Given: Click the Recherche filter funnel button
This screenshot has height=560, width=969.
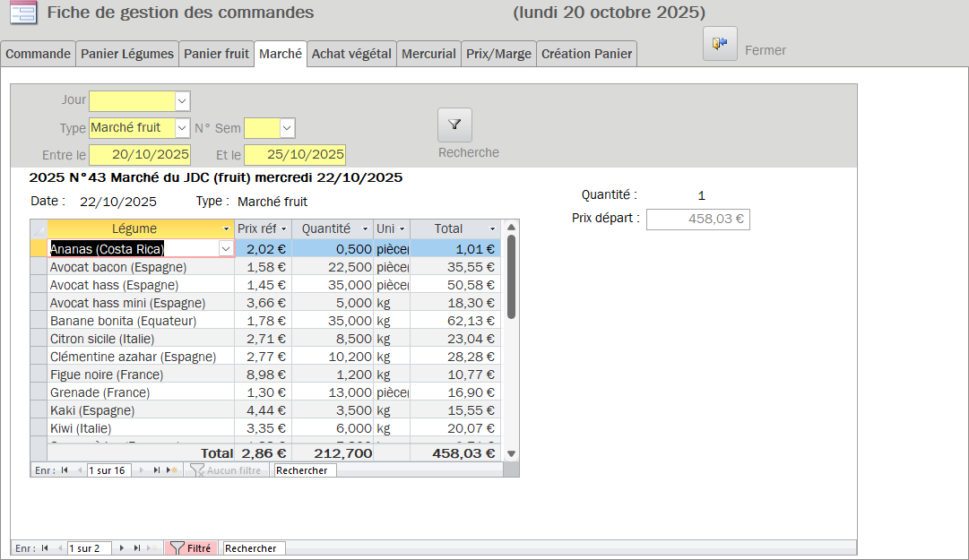Looking at the screenshot, I should [454, 125].
